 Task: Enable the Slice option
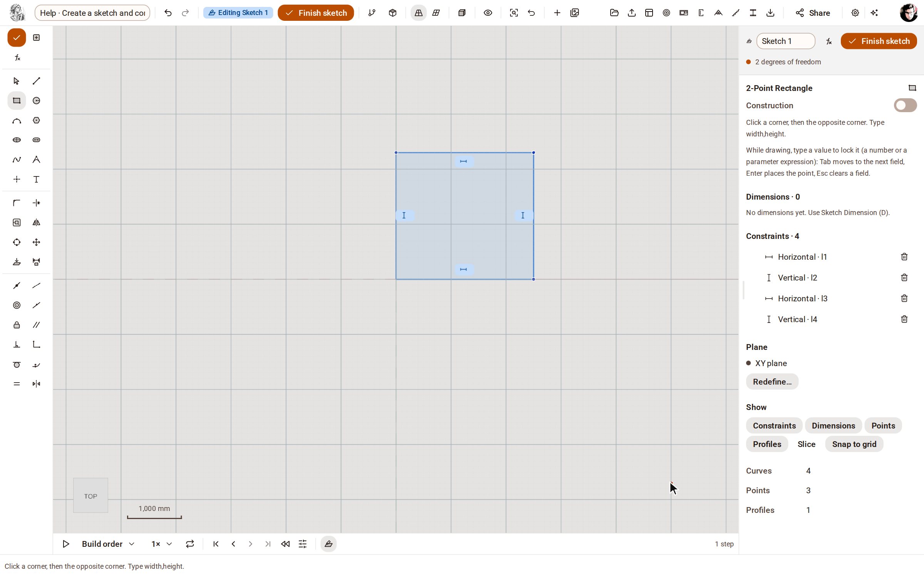tap(806, 444)
